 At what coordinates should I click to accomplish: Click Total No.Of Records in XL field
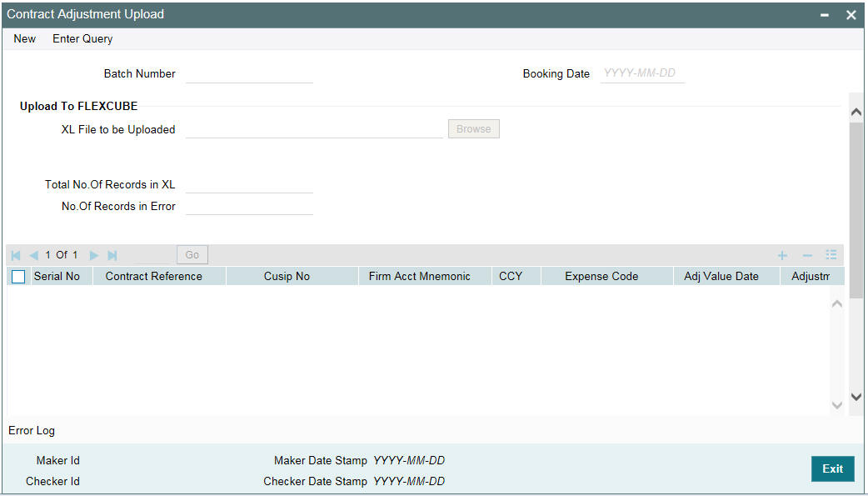click(x=250, y=184)
